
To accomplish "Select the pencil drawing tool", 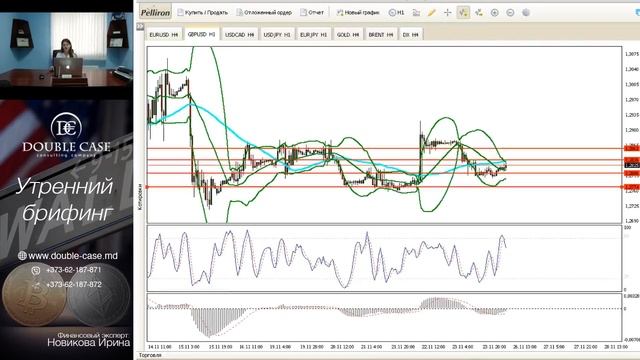I will click(431, 13).
